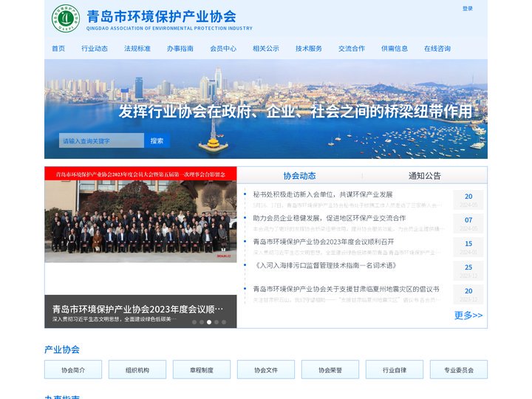The height and width of the screenshot is (399, 532).
Task: Click the banner slogan 发挥行业协会 text
Action: (295, 112)
